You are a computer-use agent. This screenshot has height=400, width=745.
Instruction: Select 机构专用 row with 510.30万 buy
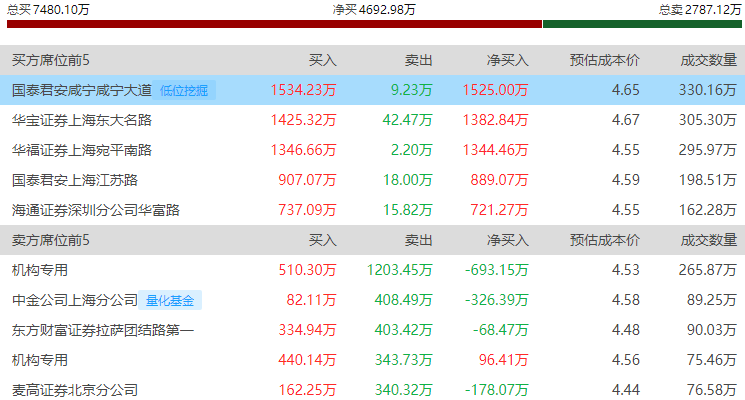(x=372, y=270)
